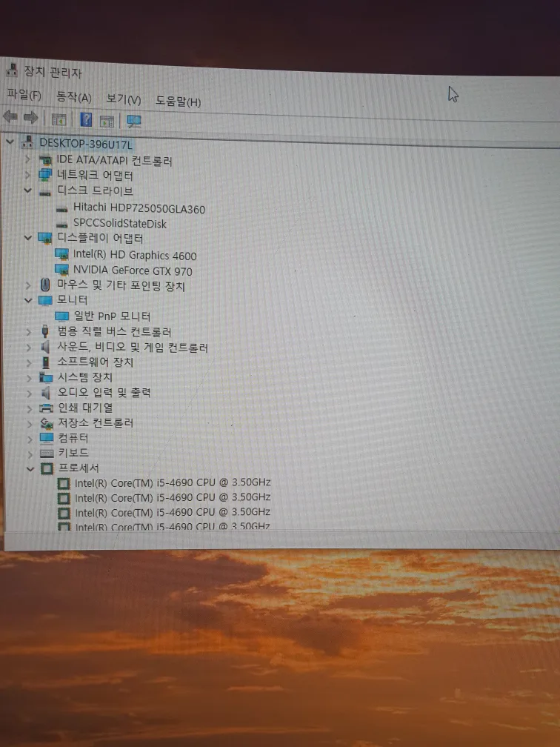Expand the 소프트웨어 장치 category
Viewport: 560px width, 747px height.
coord(29,362)
